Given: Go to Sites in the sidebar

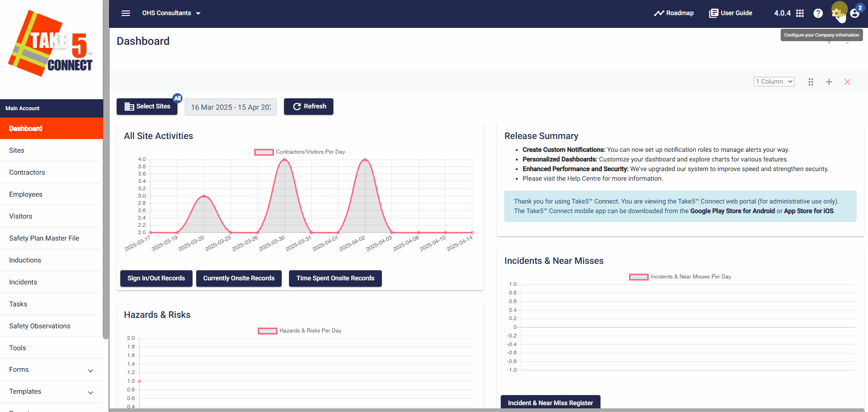Looking at the screenshot, I should click(x=52, y=150).
